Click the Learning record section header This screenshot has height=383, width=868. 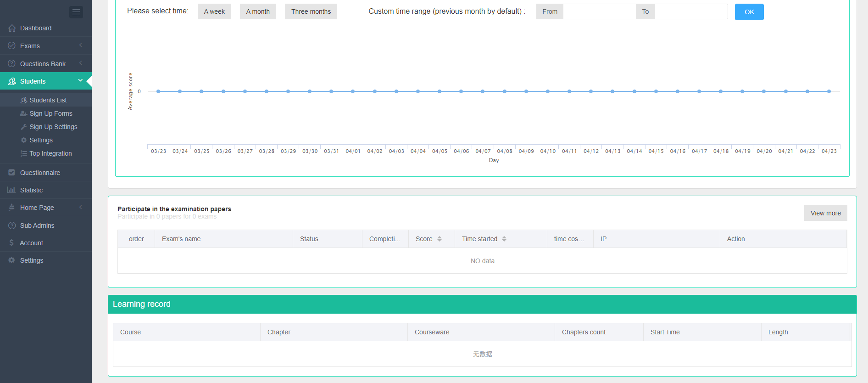[x=482, y=304]
